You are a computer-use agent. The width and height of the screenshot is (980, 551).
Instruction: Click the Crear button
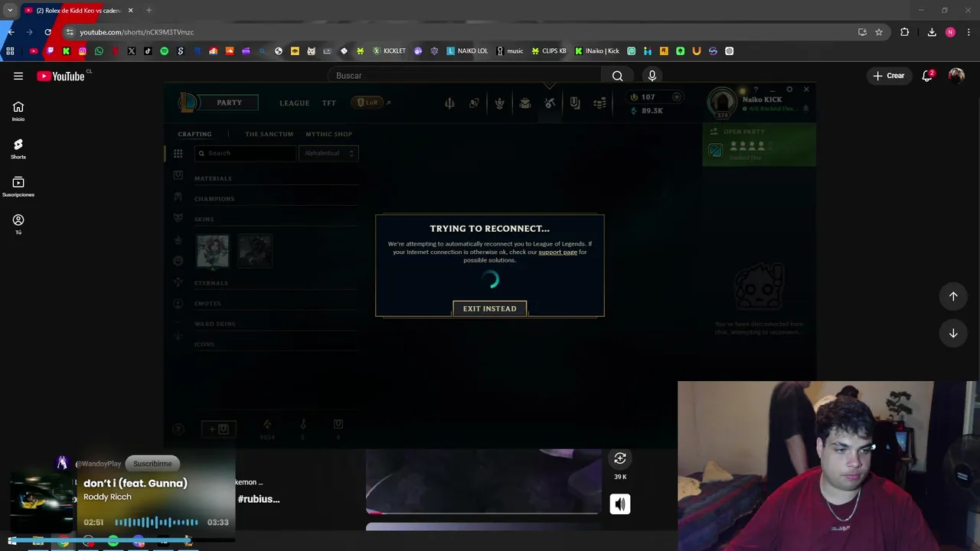tap(888, 76)
